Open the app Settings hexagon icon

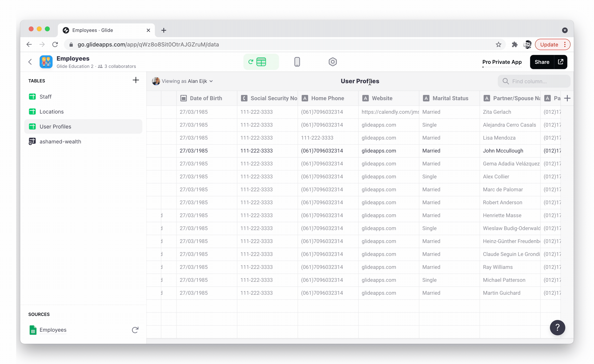[x=332, y=62]
